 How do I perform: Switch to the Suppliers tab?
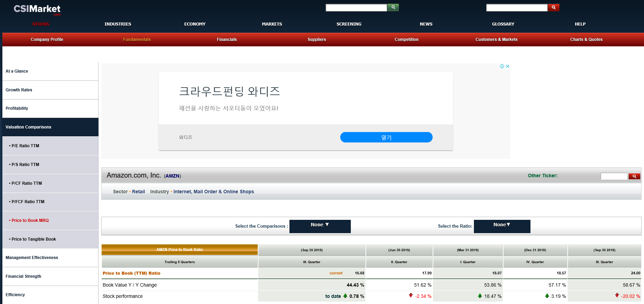(317, 40)
